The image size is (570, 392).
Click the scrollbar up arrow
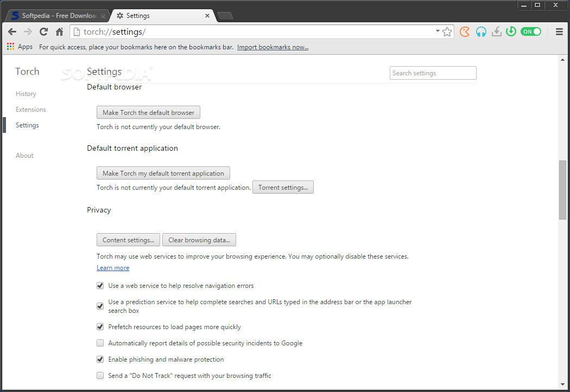[562, 60]
